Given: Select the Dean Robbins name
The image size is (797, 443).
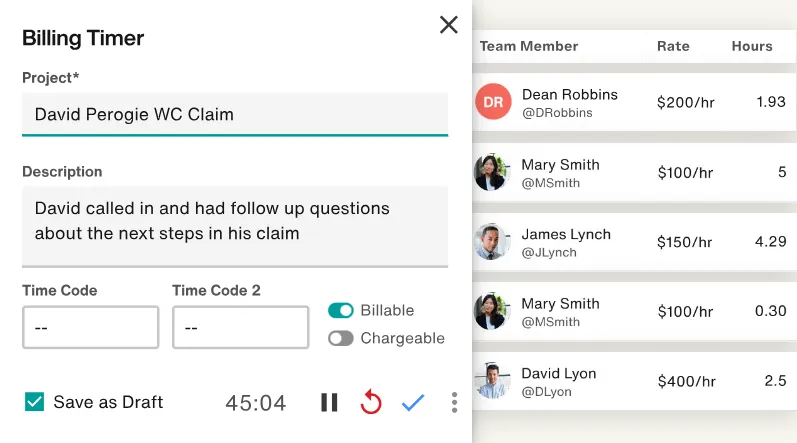Looking at the screenshot, I should click(x=570, y=94).
